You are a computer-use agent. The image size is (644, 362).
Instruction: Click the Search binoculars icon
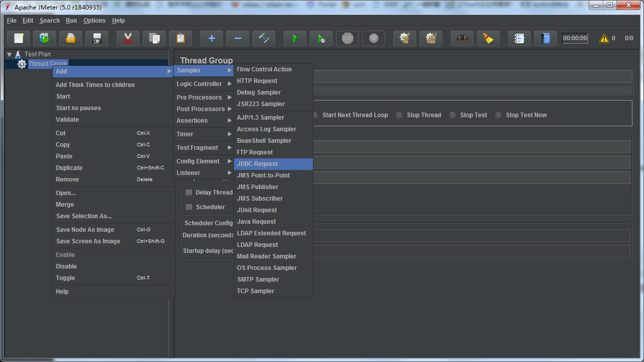coord(462,38)
